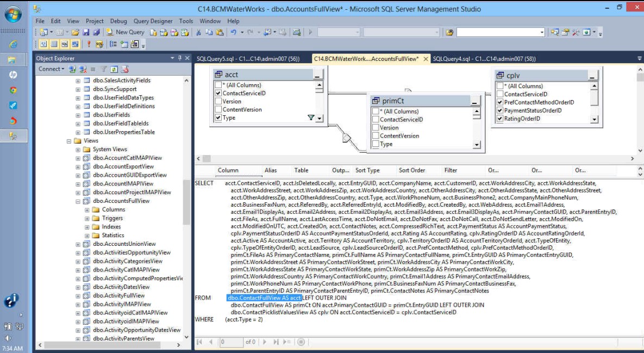Viewport: 644px width, 353px height.
Task: Undo the last action
Action: (233, 32)
